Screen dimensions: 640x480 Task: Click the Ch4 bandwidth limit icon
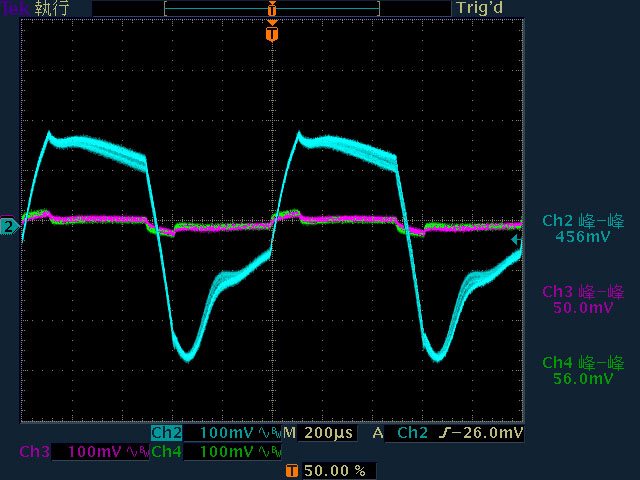[x=267, y=452]
